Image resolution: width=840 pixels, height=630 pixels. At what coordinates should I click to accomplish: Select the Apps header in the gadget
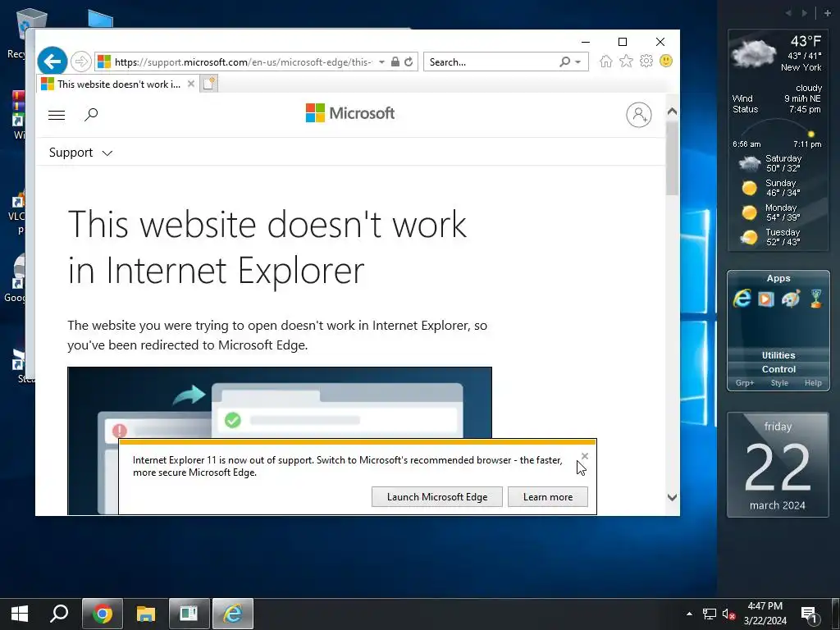click(x=778, y=279)
